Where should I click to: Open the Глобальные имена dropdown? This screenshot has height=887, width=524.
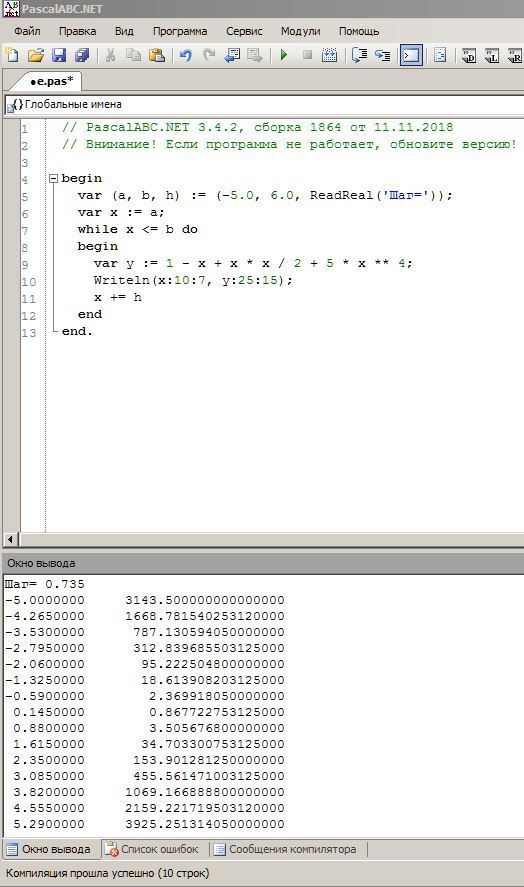tap(264, 105)
